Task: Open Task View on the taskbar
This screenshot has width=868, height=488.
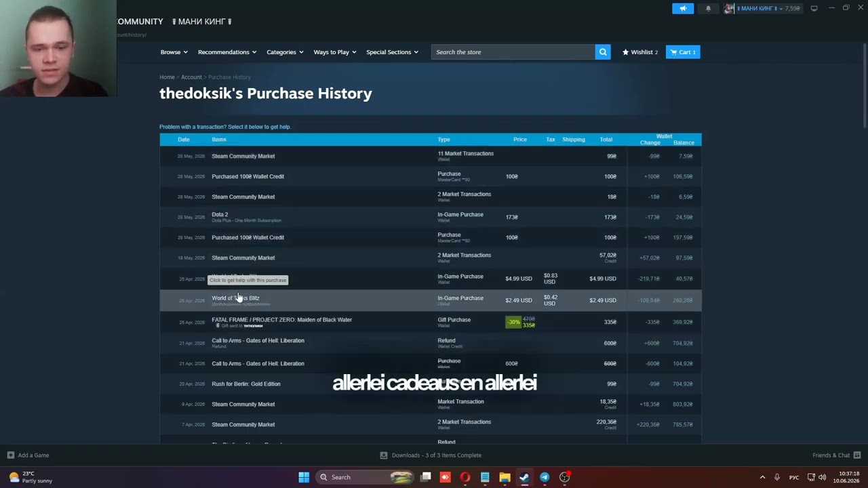Action: (426, 477)
